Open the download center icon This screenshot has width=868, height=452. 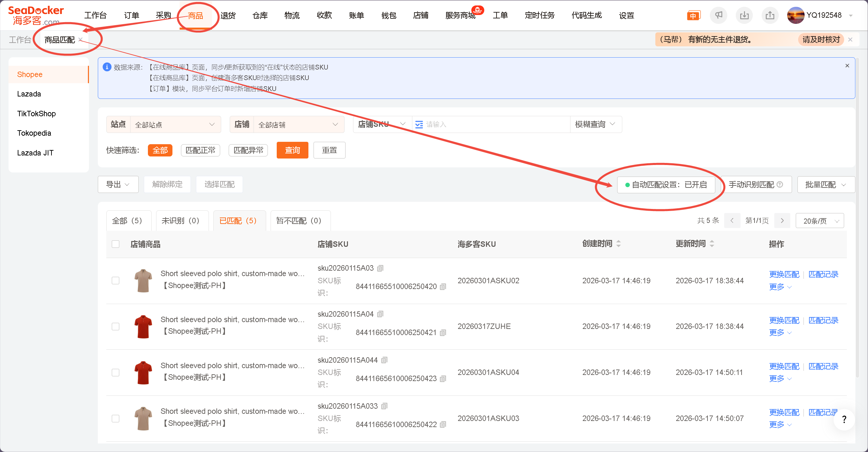pos(744,15)
